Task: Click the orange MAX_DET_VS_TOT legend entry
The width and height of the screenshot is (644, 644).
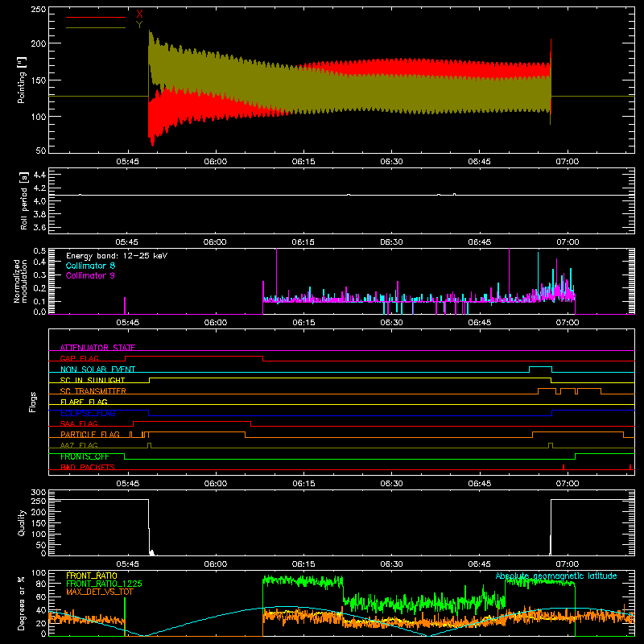Action: pos(98,592)
